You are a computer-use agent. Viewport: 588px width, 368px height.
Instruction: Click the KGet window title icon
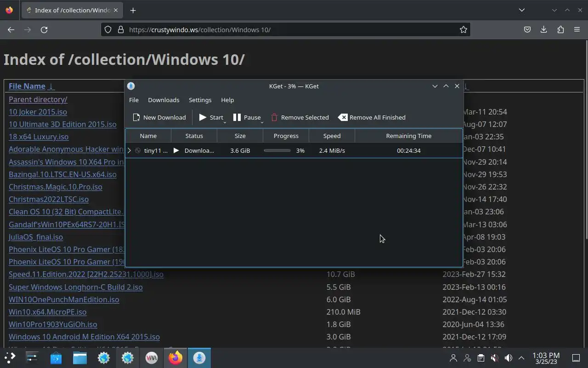(131, 86)
